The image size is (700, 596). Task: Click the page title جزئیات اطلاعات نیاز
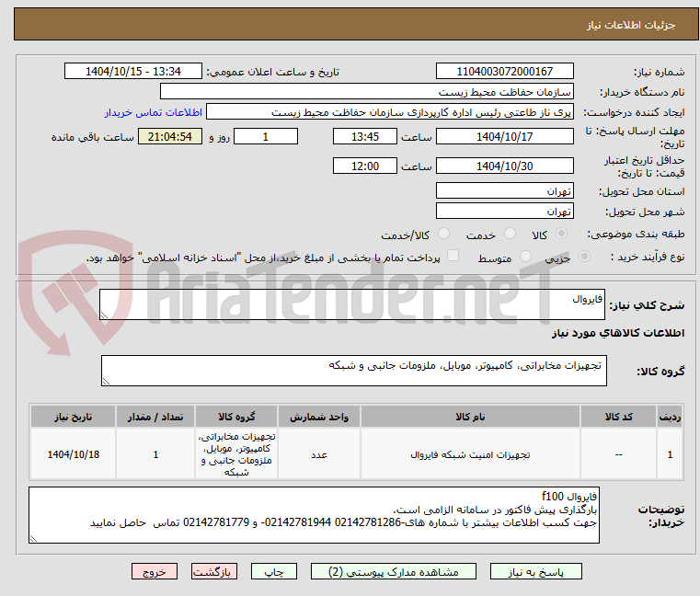630,25
